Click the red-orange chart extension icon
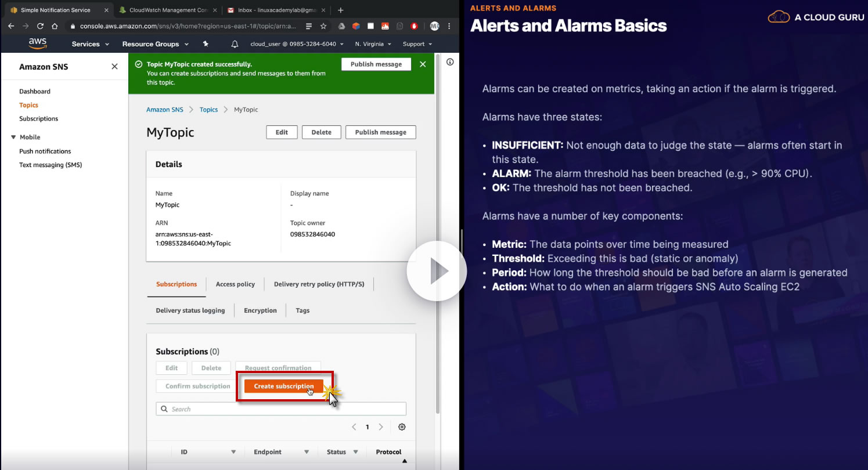Viewport: 868px width, 470px height. click(385, 26)
